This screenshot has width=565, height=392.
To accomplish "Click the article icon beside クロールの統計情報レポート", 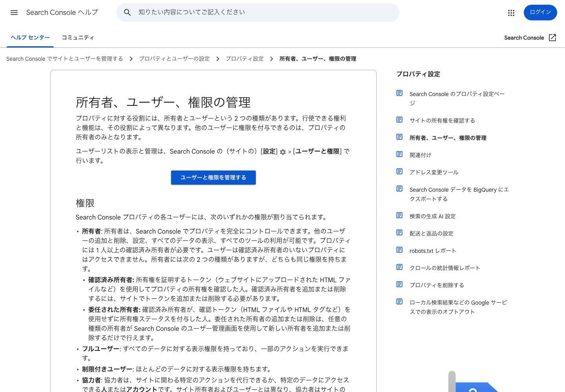I will [x=399, y=267].
